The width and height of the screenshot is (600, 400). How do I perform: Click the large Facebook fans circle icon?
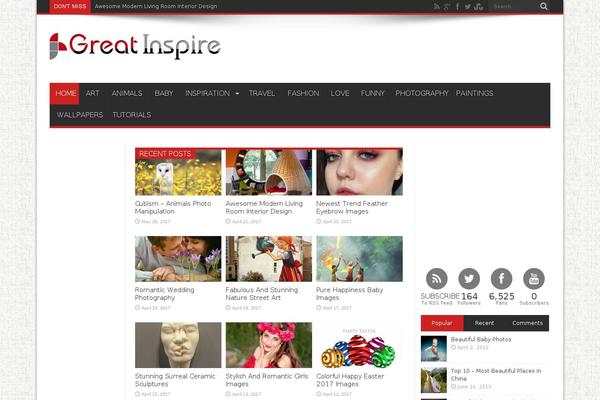pyautogui.click(x=501, y=278)
